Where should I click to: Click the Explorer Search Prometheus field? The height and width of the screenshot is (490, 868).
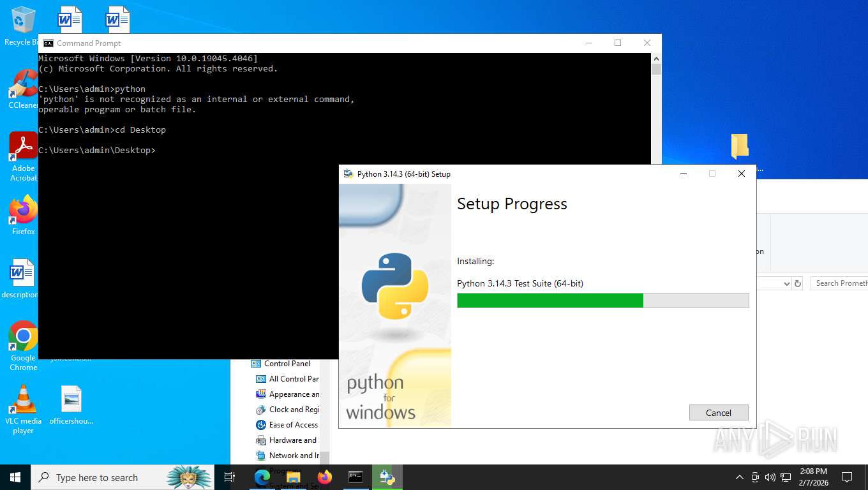(x=839, y=283)
